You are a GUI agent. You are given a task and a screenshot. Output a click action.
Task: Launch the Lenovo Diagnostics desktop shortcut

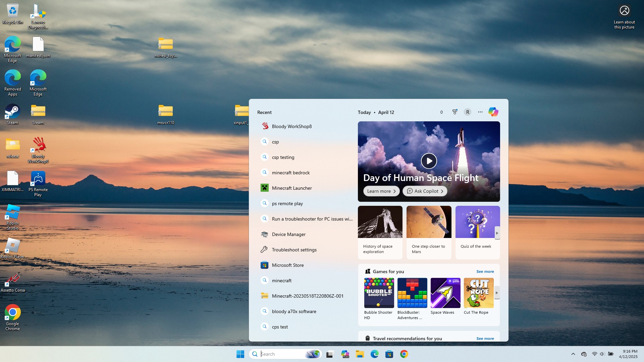click(x=38, y=16)
